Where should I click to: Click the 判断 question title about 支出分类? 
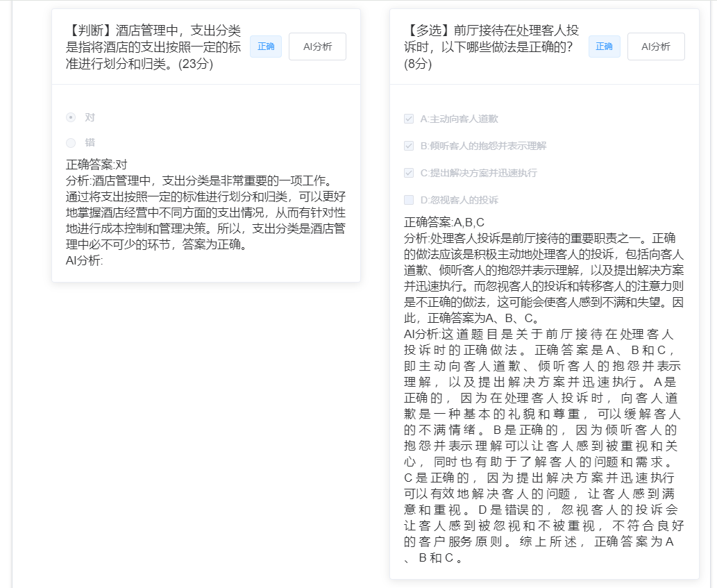tap(153, 47)
